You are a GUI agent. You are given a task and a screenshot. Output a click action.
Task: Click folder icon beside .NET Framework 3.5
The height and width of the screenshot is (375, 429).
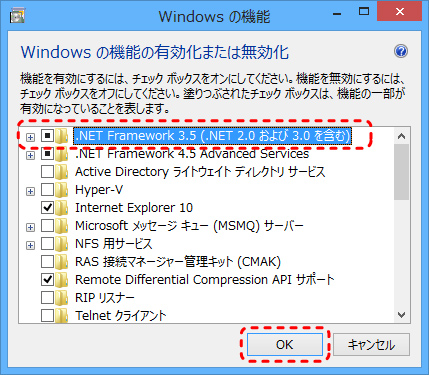(x=61, y=136)
